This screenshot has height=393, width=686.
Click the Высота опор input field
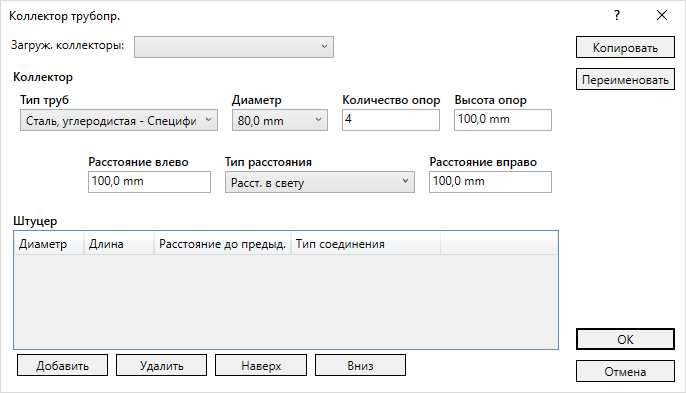click(503, 120)
